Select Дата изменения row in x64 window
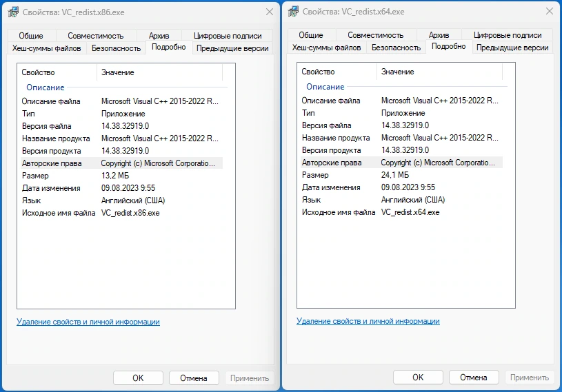The image size is (562, 392). pos(401,187)
